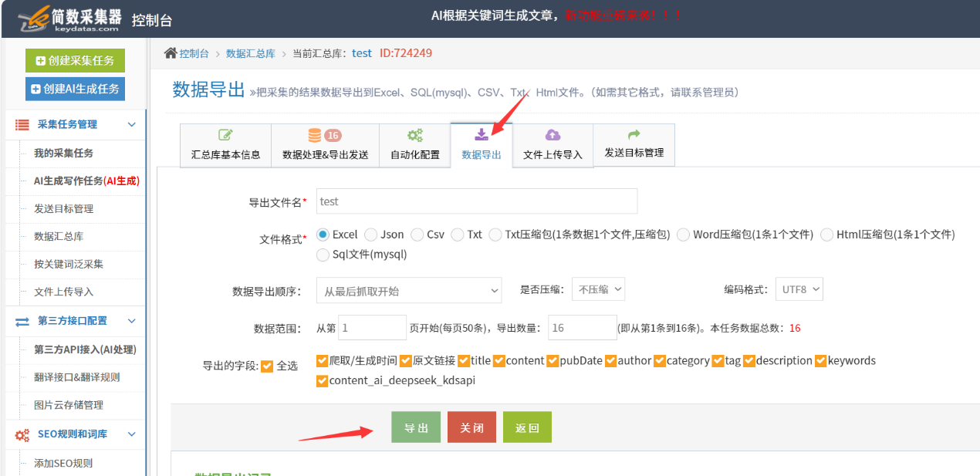Viewport: 980px width, 476px height.
Task: Click the home icon in breadcrumb
Action: (x=171, y=52)
